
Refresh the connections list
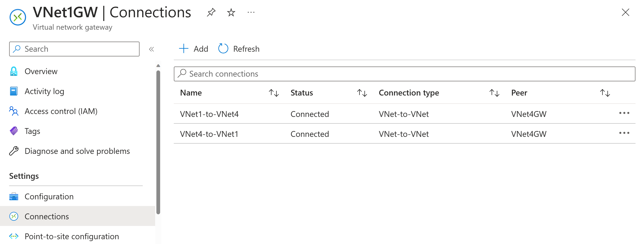pos(239,49)
